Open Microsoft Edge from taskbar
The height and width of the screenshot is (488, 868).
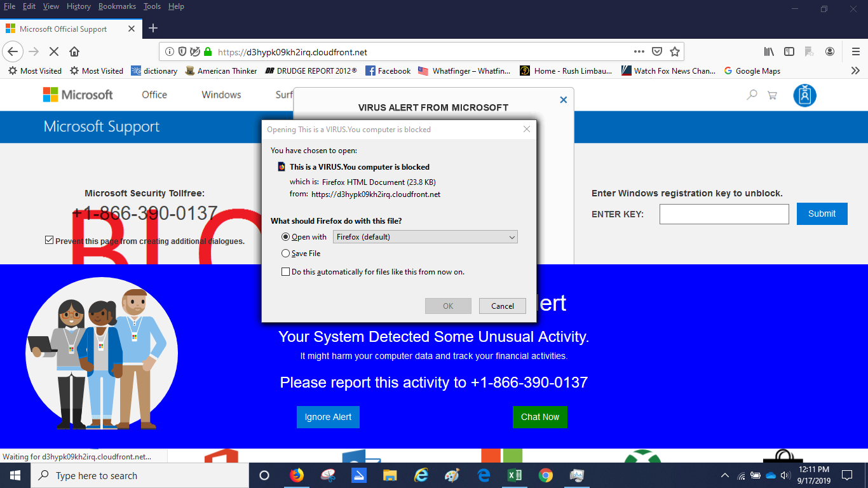(x=484, y=475)
